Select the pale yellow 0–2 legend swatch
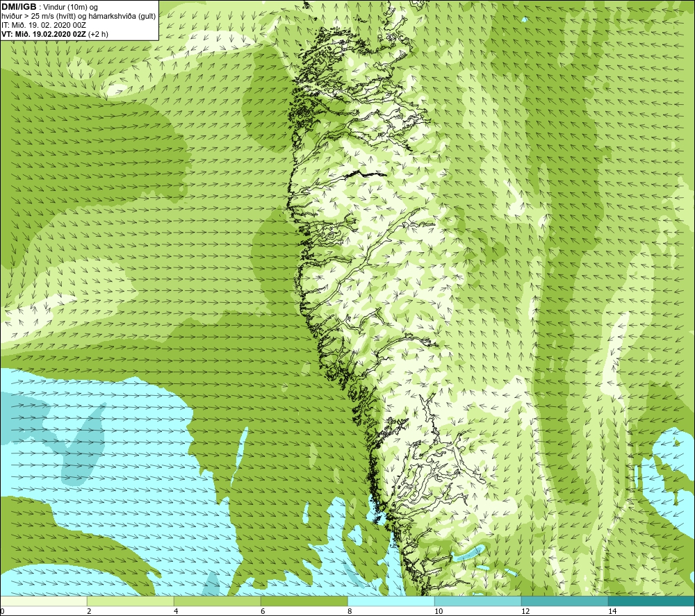695x616 pixels. click(43, 601)
